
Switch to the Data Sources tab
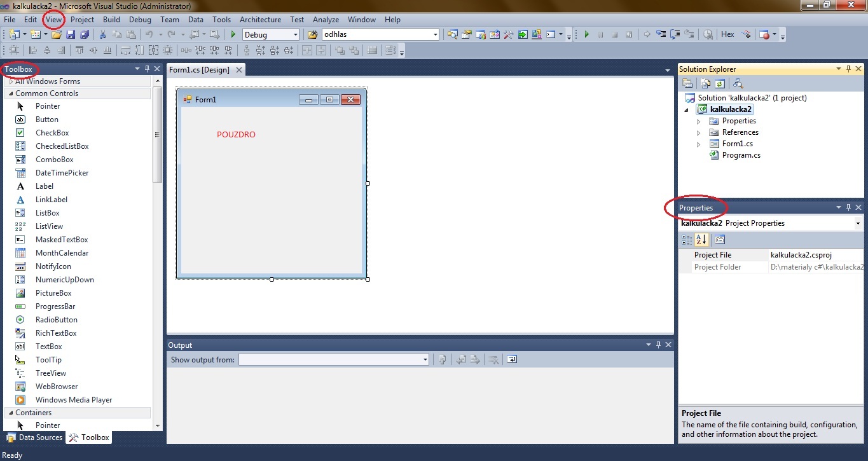[34, 437]
